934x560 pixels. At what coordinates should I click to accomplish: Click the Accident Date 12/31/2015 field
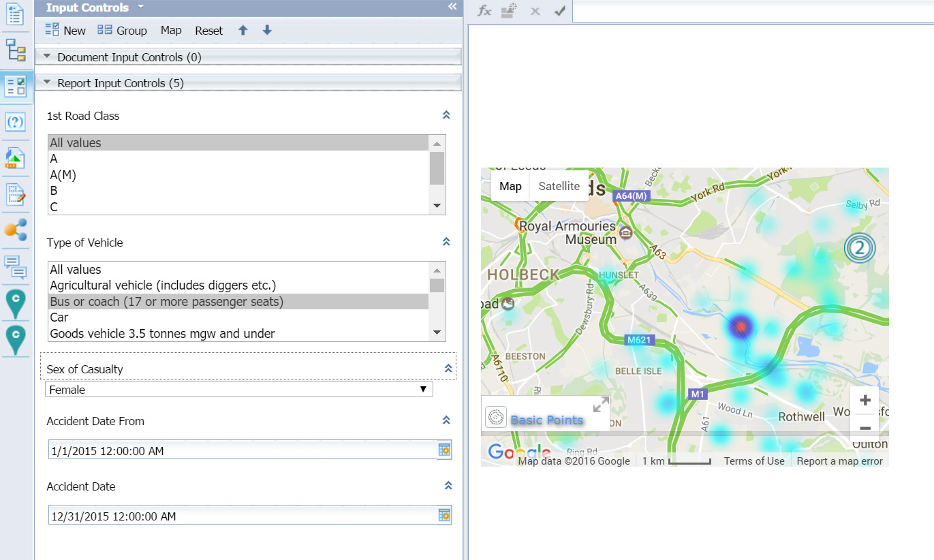click(243, 516)
